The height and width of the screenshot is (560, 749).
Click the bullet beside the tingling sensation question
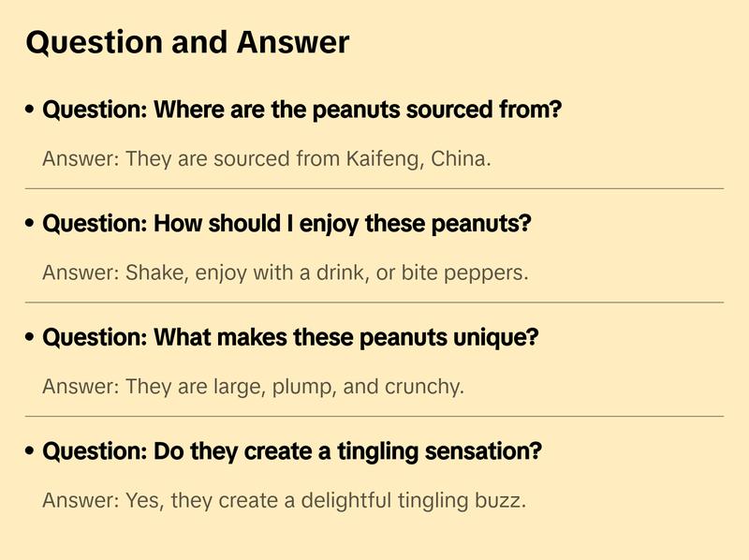[x=31, y=452]
